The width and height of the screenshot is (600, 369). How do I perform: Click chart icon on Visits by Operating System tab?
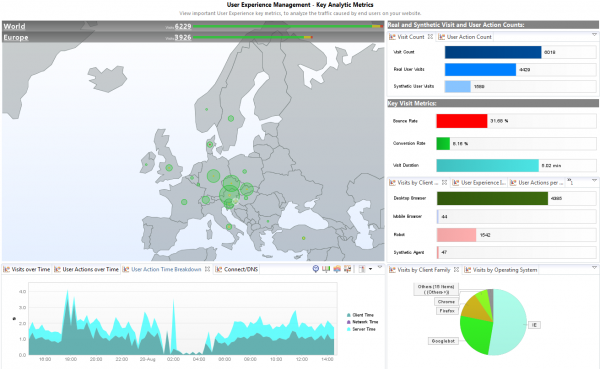click(x=468, y=270)
